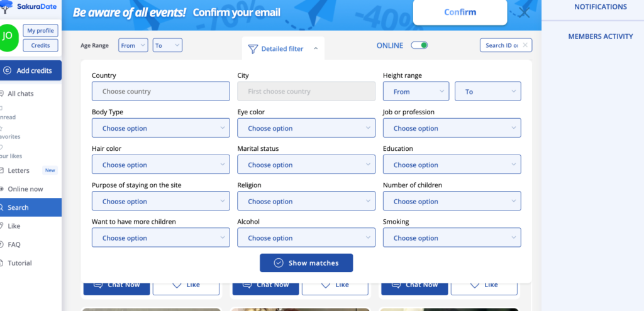
Task: Open the Eye color dropdown
Action: [x=306, y=128]
